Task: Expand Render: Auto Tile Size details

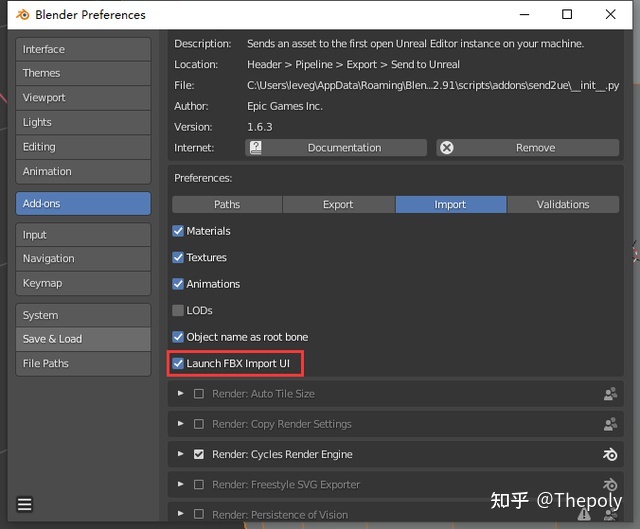Action: coord(180,393)
